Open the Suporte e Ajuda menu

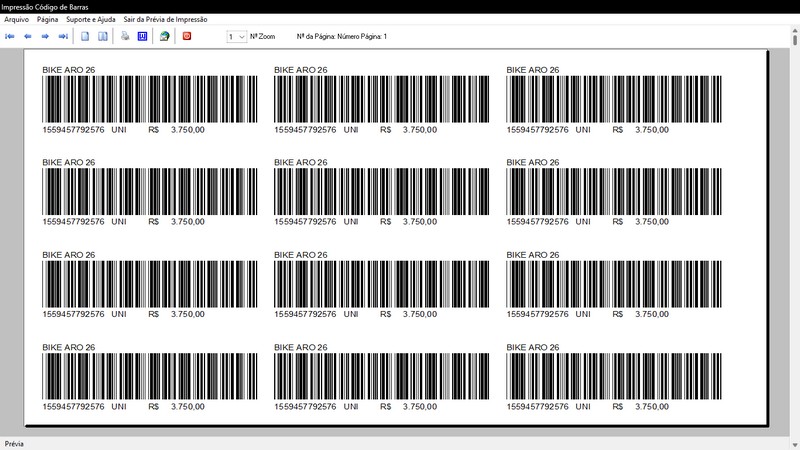[x=91, y=19]
